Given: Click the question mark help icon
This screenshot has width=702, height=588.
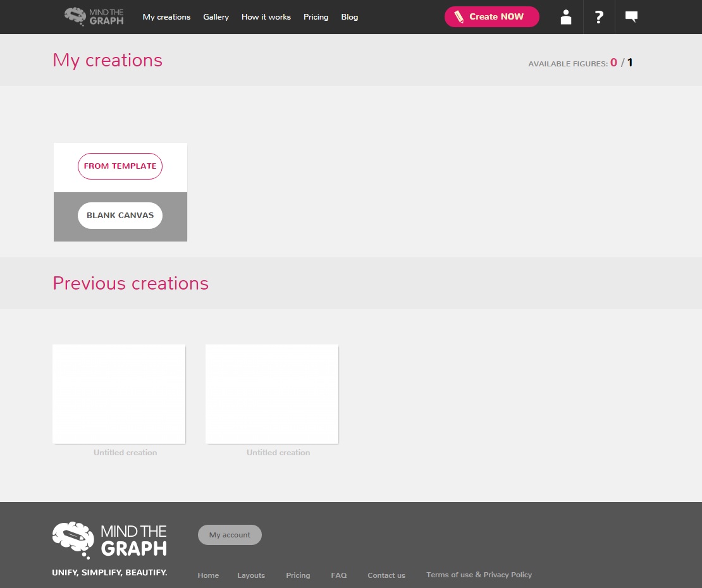Looking at the screenshot, I should [598, 17].
